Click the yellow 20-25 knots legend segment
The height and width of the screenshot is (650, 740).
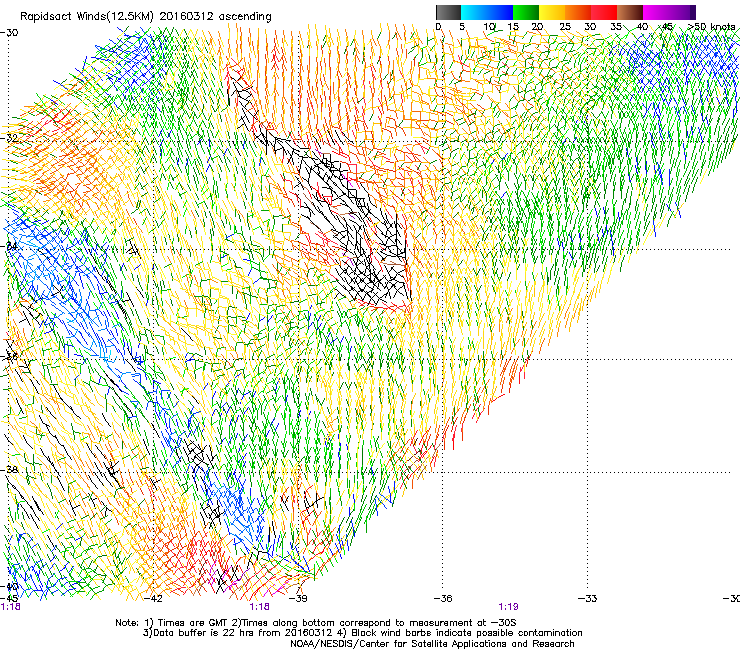(x=552, y=12)
